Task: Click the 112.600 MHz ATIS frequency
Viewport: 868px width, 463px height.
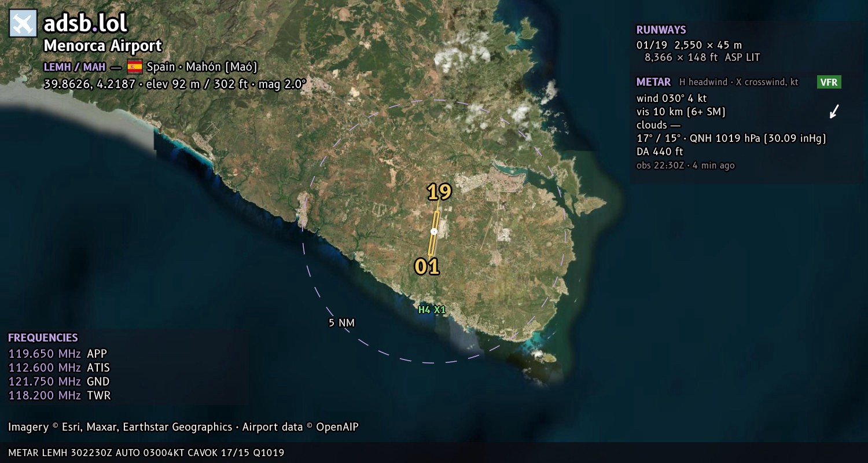Action: coord(59,368)
